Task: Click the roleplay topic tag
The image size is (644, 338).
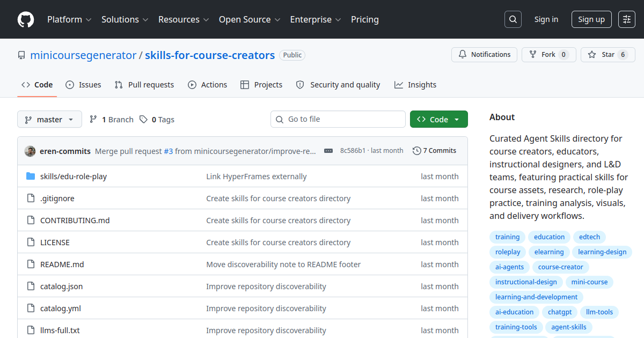Action: [508, 252]
